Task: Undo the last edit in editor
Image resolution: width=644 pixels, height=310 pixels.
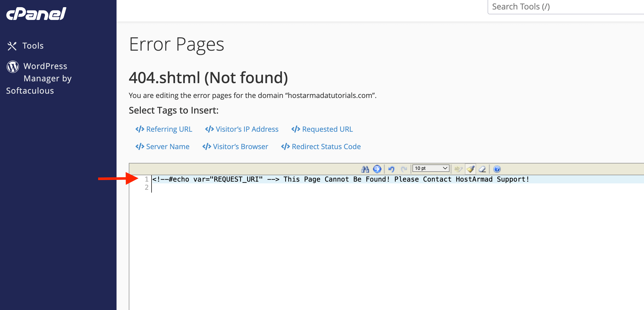Action: pyautogui.click(x=391, y=169)
